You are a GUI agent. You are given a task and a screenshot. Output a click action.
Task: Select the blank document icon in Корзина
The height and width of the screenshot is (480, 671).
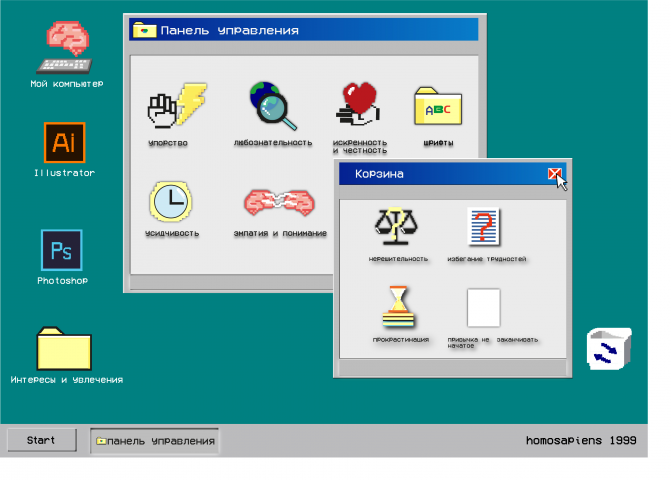tap(484, 308)
